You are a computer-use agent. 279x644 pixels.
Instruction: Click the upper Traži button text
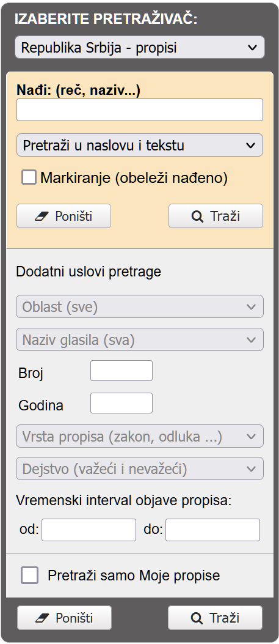pyautogui.click(x=225, y=216)
